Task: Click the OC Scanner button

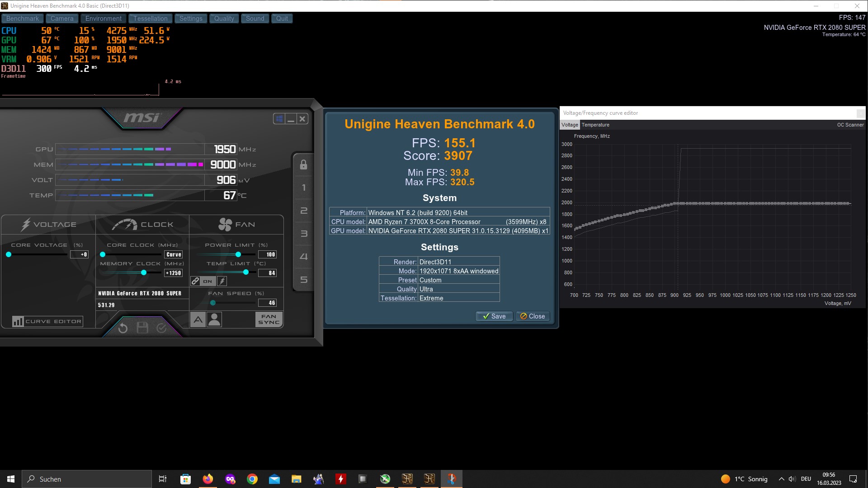Action: click(x=850, y=125)
